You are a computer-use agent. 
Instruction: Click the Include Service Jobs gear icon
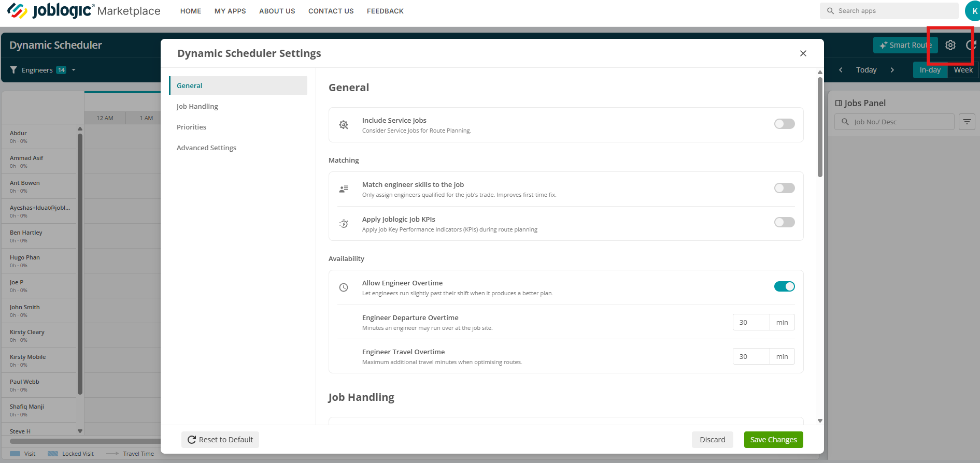point(344,125)
